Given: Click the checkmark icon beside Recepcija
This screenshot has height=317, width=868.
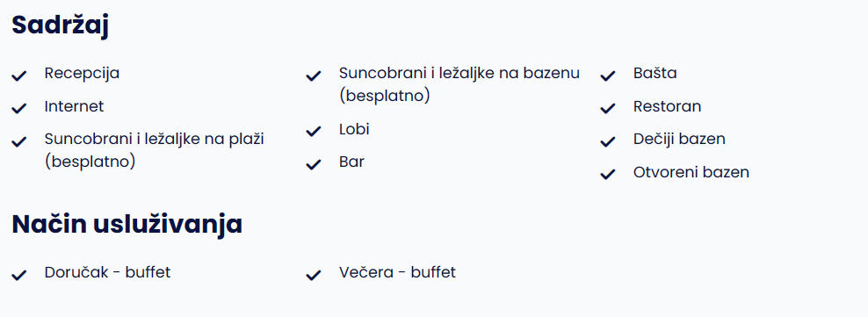Looking at the screenshot, I should point(19,76).
